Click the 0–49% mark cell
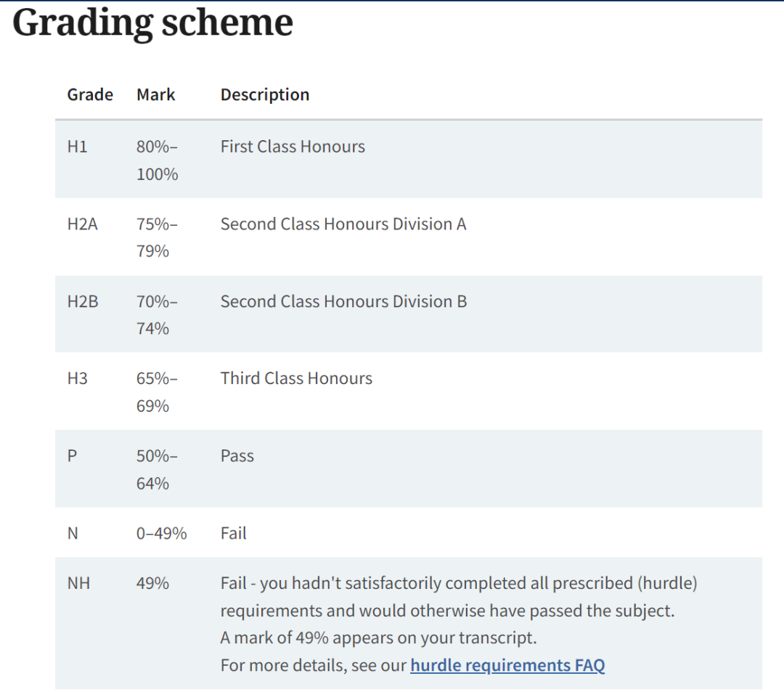The height and width of the screenshot is (692, 784). pyautogui.click(x=161, y=534)
